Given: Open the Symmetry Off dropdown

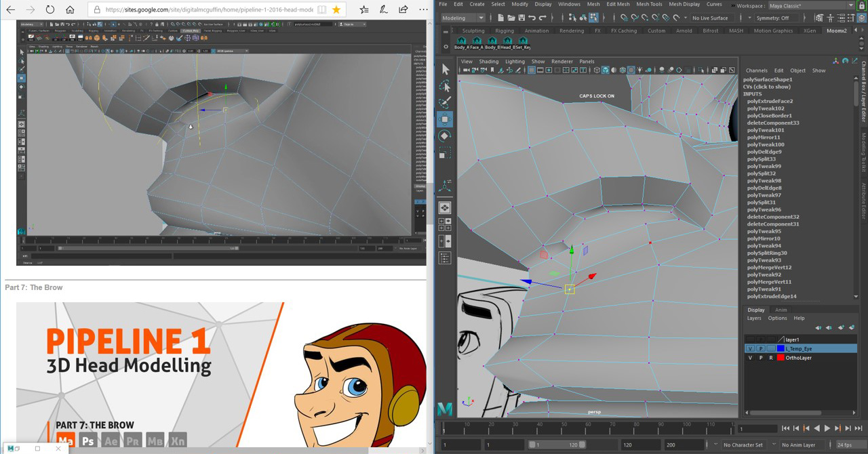Looking at the screenshot, I should (x=776, y=18).
